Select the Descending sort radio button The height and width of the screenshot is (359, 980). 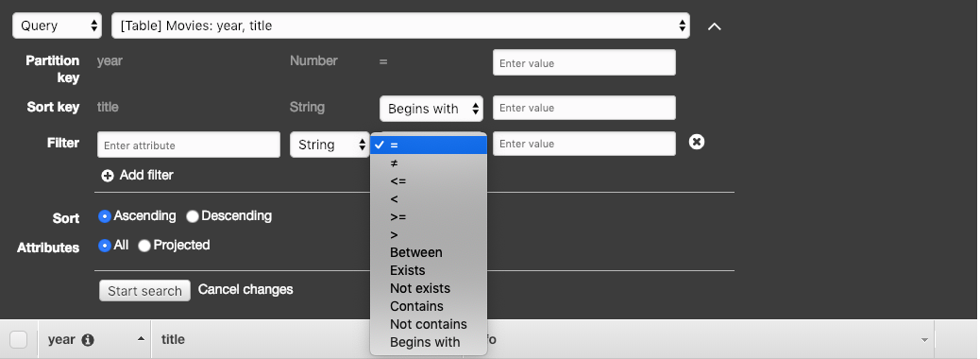point(193,216)
